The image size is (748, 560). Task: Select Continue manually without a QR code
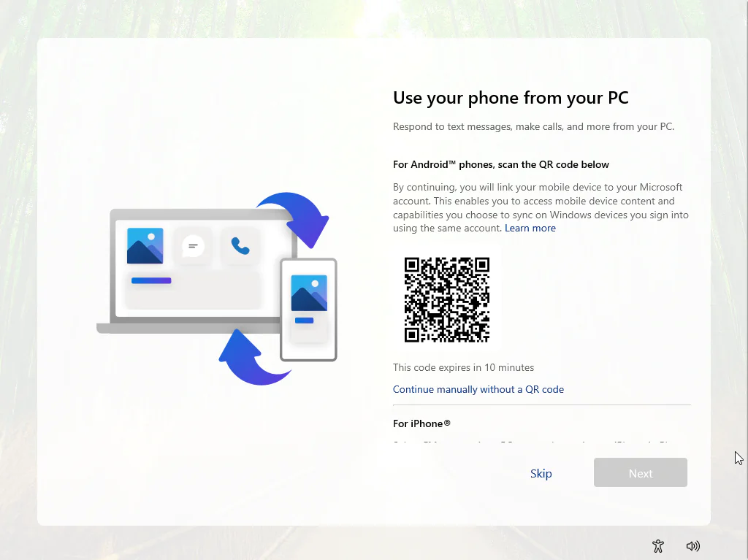[478, 389]
